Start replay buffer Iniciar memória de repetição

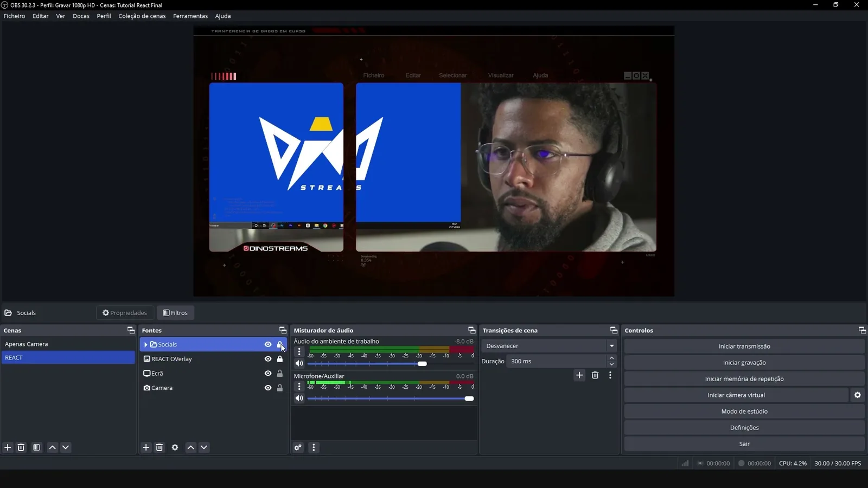click(x=744, y=379)
